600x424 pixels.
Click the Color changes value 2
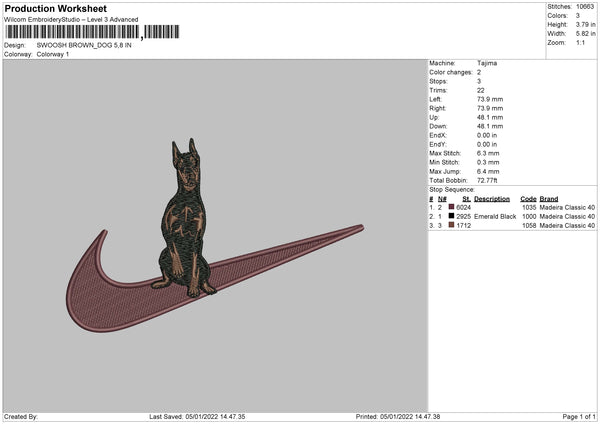479,72
